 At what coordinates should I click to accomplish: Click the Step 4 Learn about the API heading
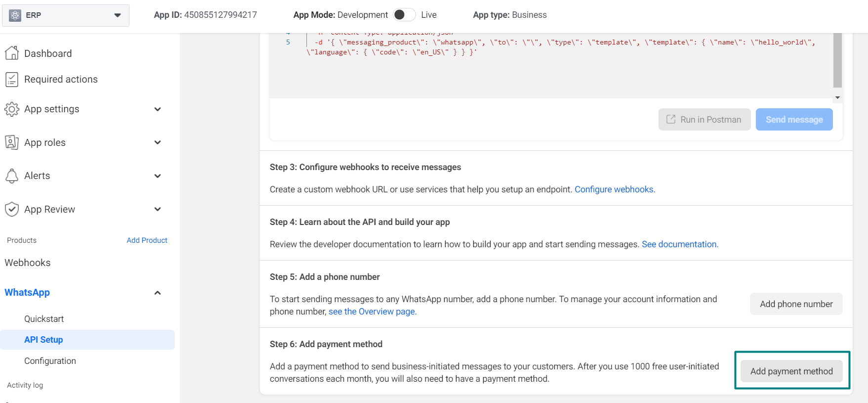tap(360, 222)
